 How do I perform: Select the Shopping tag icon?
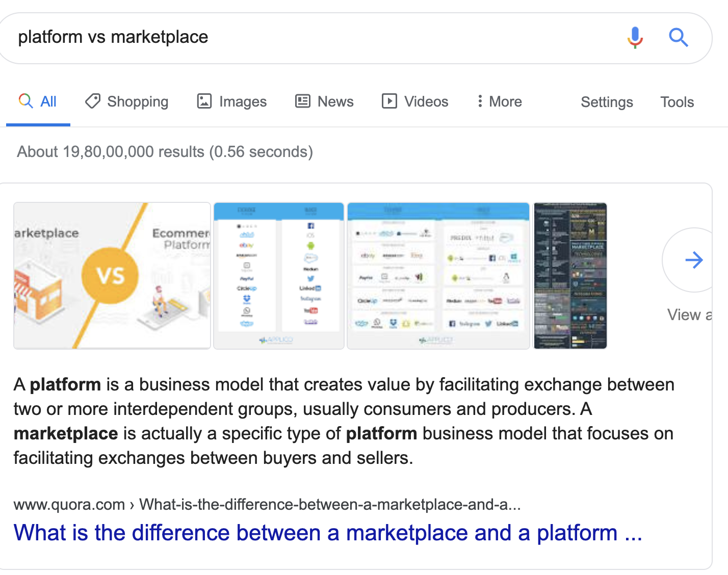[92, 101]
